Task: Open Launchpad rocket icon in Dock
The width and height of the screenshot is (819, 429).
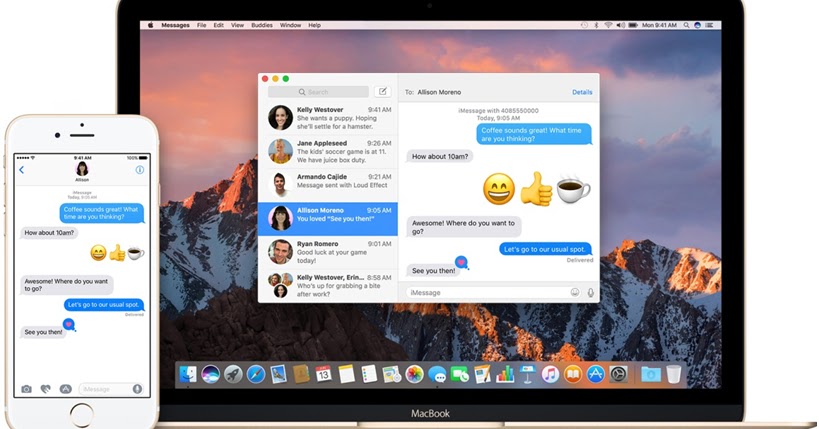Action: click(233, 374)
